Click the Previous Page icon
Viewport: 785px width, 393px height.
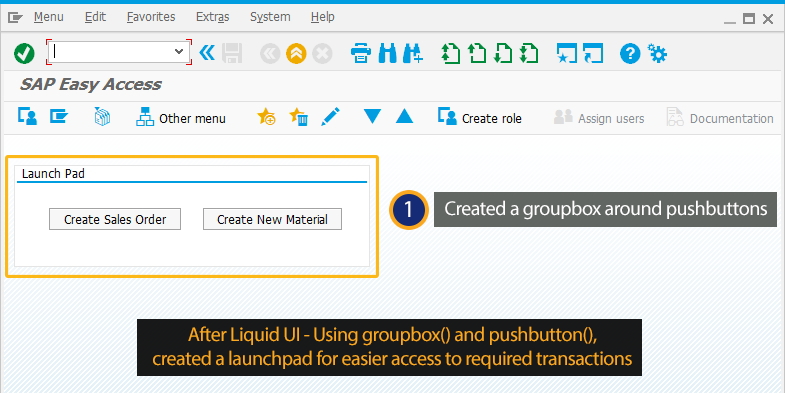(477, 53)
